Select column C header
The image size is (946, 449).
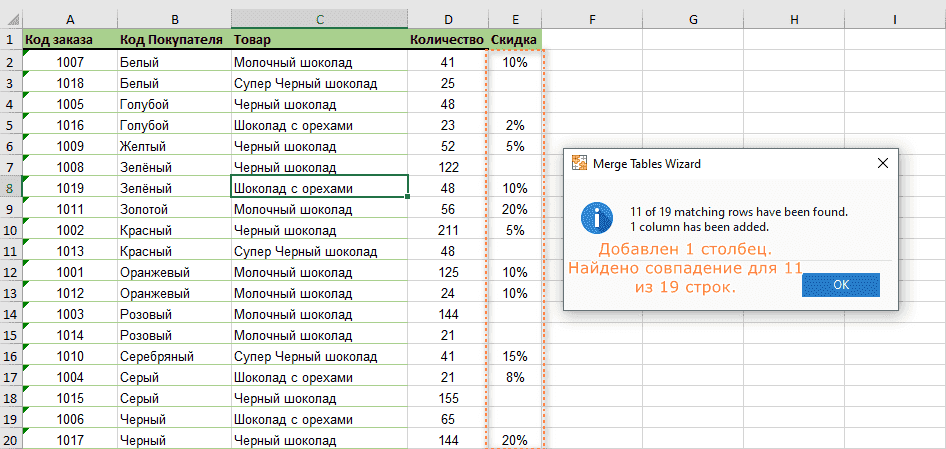[319, 19]
